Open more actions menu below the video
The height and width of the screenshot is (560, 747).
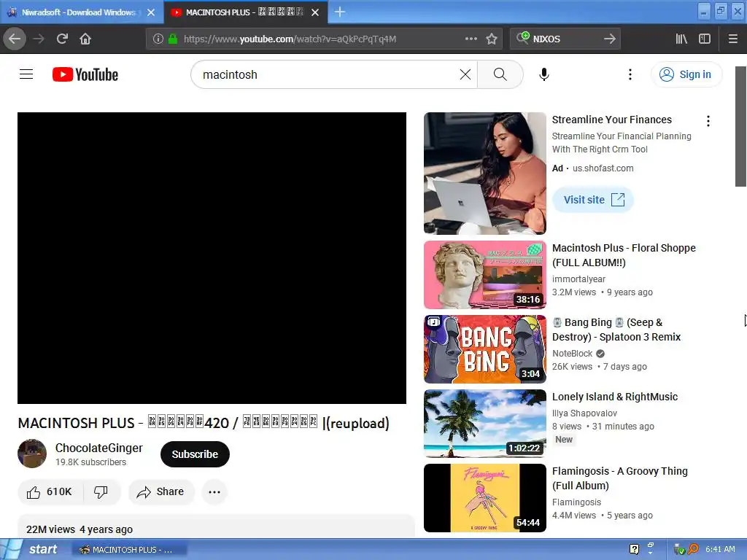(x=214, y=492)
